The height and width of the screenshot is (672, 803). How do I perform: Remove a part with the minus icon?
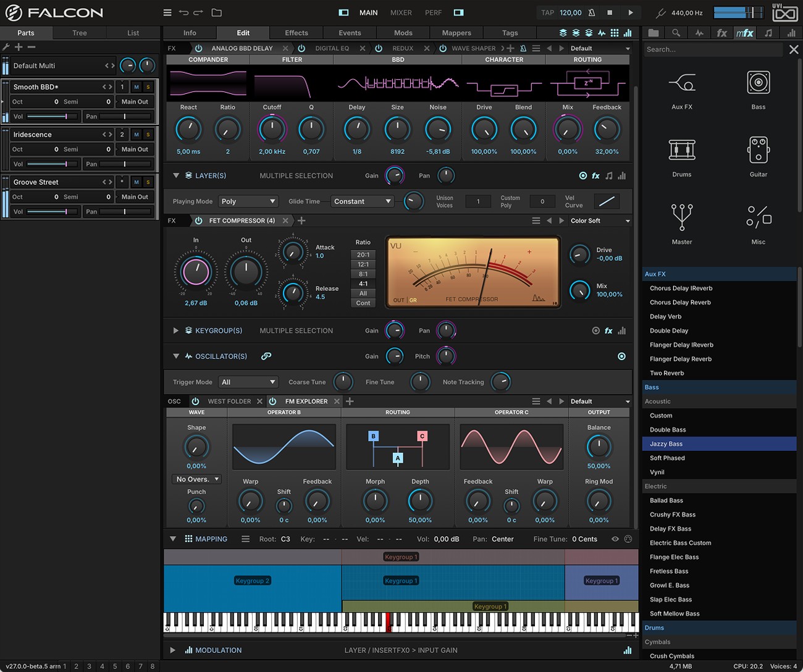[x=32, y=47]
